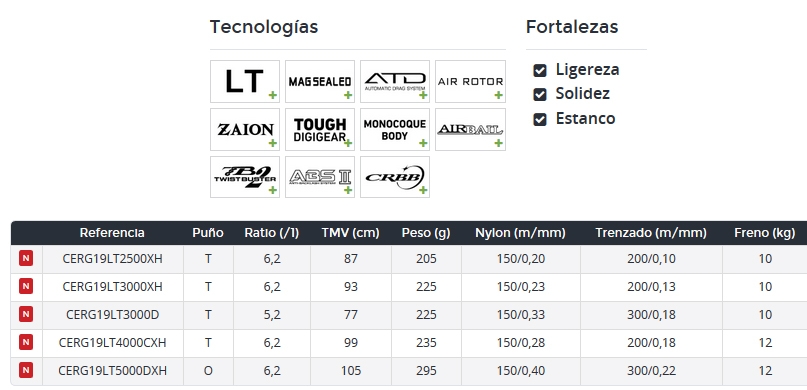Expand ZAION details via green plus
The image size is (807, 390).
(273, 143)
